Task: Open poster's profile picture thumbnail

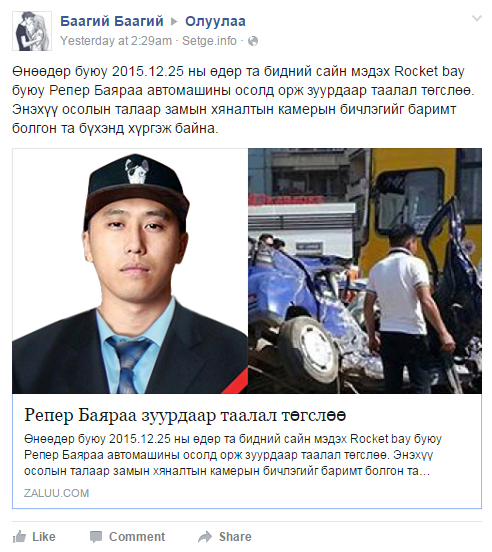Action: [x=32, y=31]
